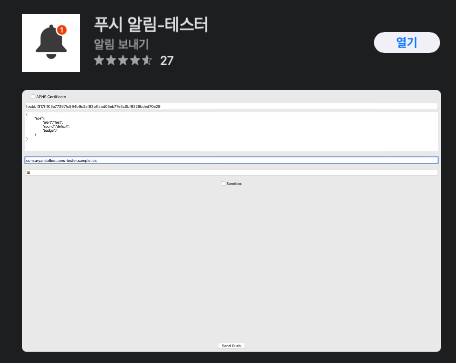Open the app with the 열기 button
The height and width of the screenshot is (363, 456).
(x=407, y=43)
